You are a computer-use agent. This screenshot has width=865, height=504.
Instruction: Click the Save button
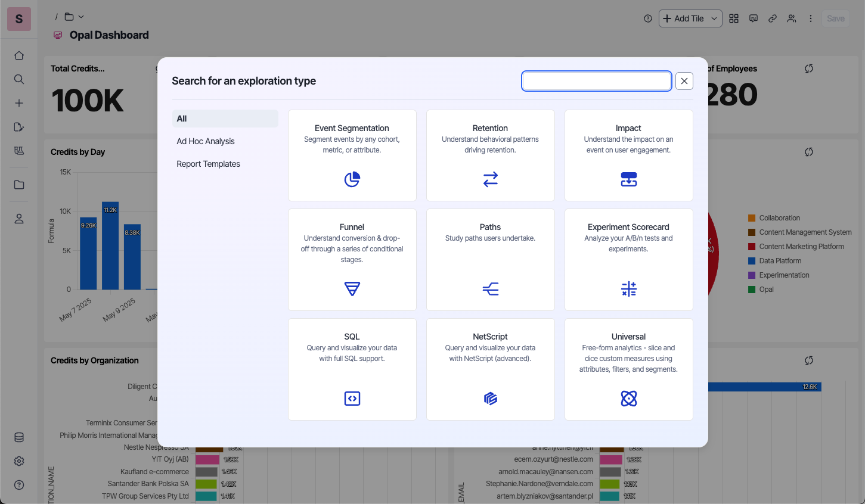click(835, 18)
